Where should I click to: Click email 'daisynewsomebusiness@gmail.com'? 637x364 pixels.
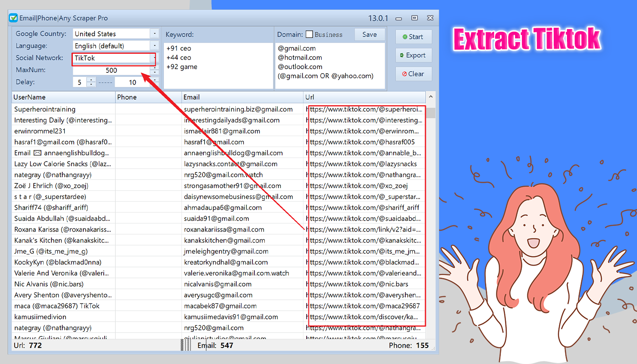pyautogui.click(x=238, y=197)
